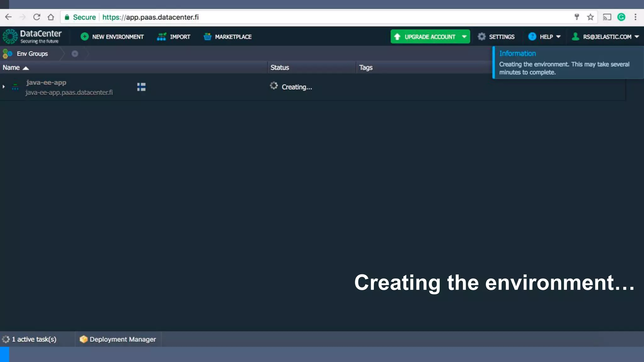Click the java-ee-app environment topology icon

coord(15,87)
